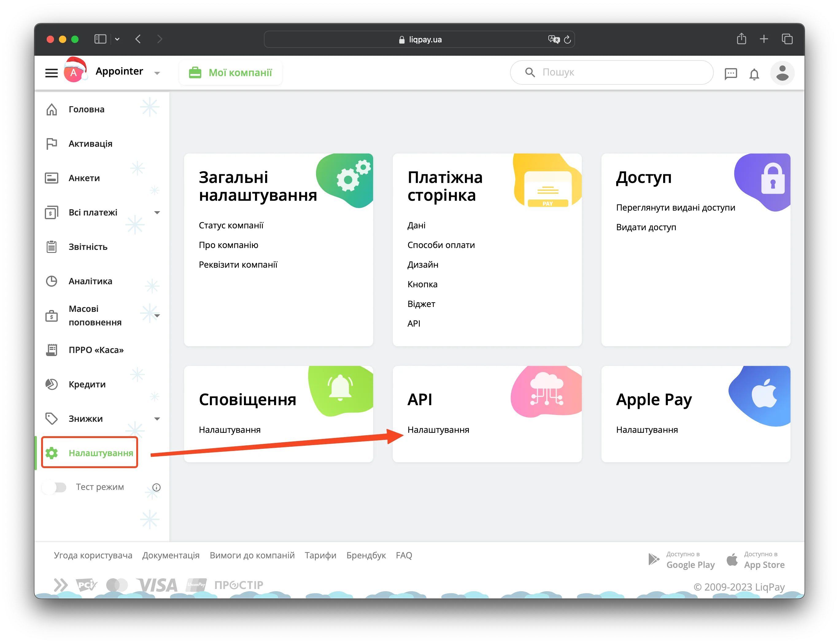Expand the Масові поповнення submenu arrow
The image size is (839, 644).
coord(157,316)
